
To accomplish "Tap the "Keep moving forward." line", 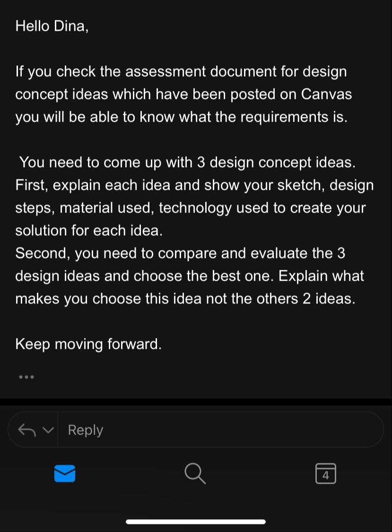I will click(x=88, y=344).
